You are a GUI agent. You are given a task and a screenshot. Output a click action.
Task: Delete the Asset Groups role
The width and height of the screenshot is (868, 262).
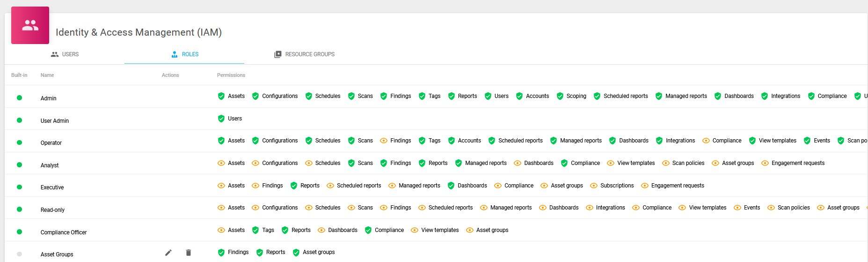pyautogui.click(x=189, y=253)
